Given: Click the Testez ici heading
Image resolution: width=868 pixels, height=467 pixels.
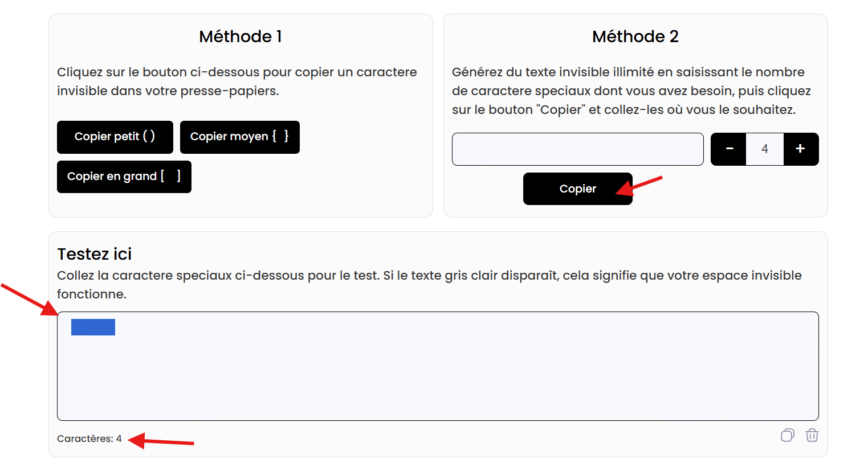Looking at the screenshot, I should point(95,254).
